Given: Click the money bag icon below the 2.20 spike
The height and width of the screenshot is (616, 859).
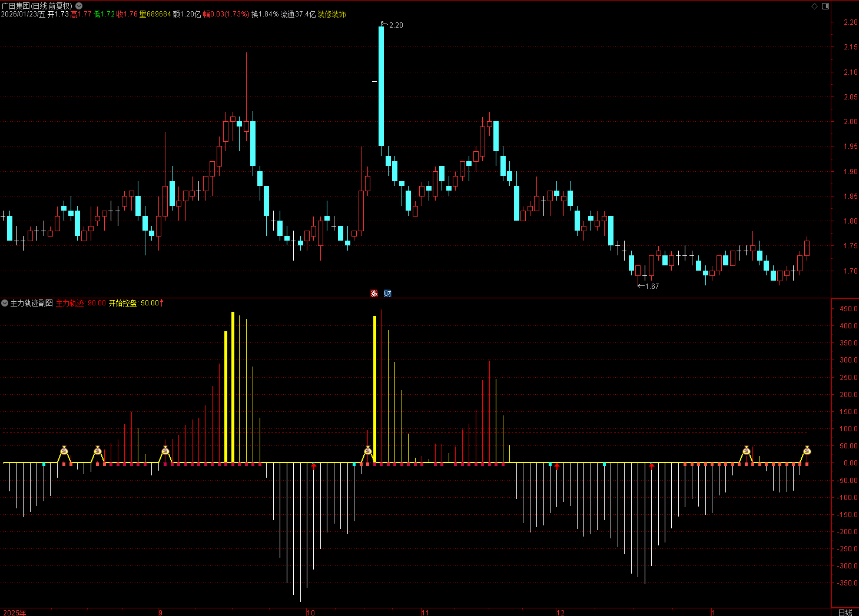Looking at the screenshot, I should point(368,451).
